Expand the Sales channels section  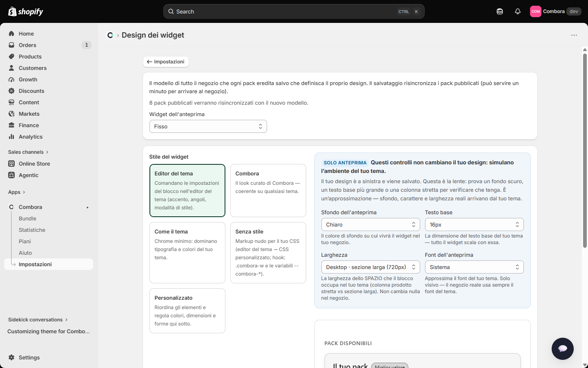click(29, 152)
